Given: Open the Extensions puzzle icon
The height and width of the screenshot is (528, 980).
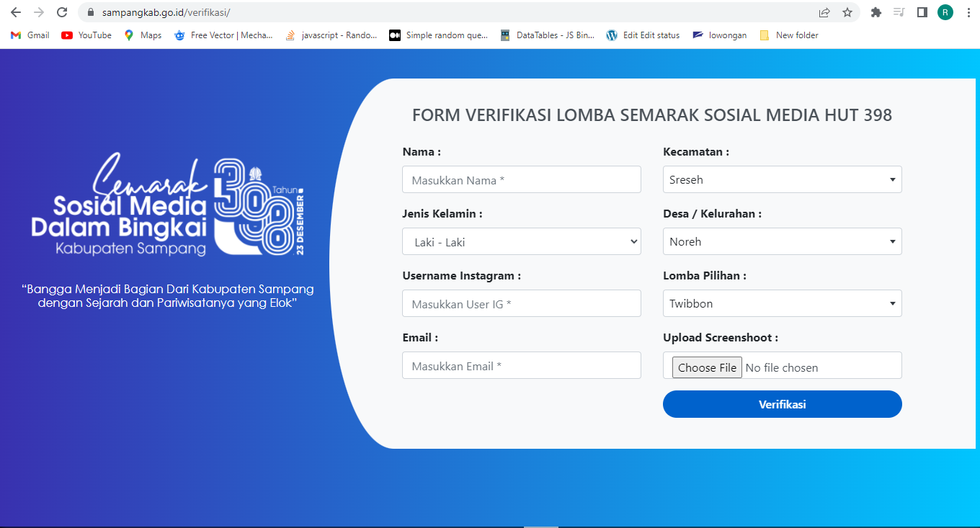Looking at the screenshot, I should click(x=876, y=12).
